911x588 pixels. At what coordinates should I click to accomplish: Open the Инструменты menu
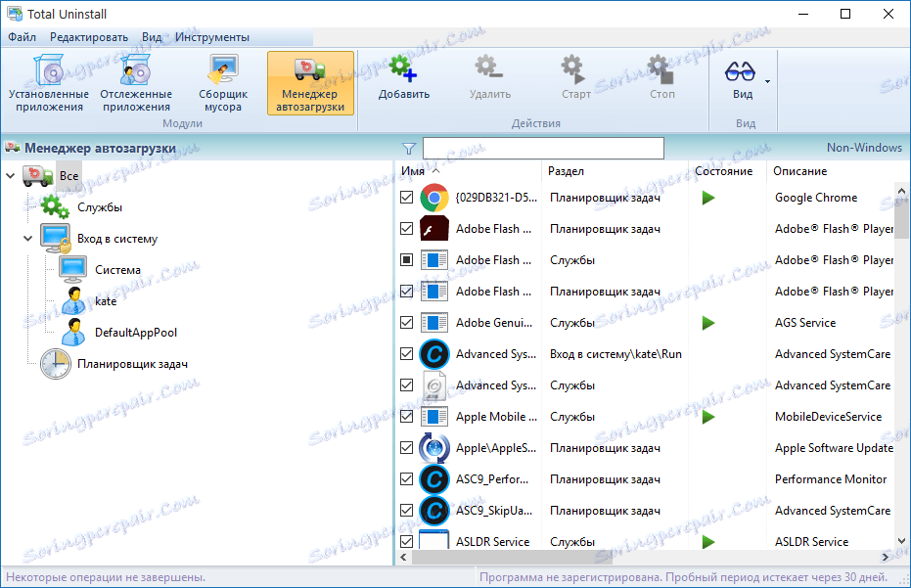click(212, 37)
